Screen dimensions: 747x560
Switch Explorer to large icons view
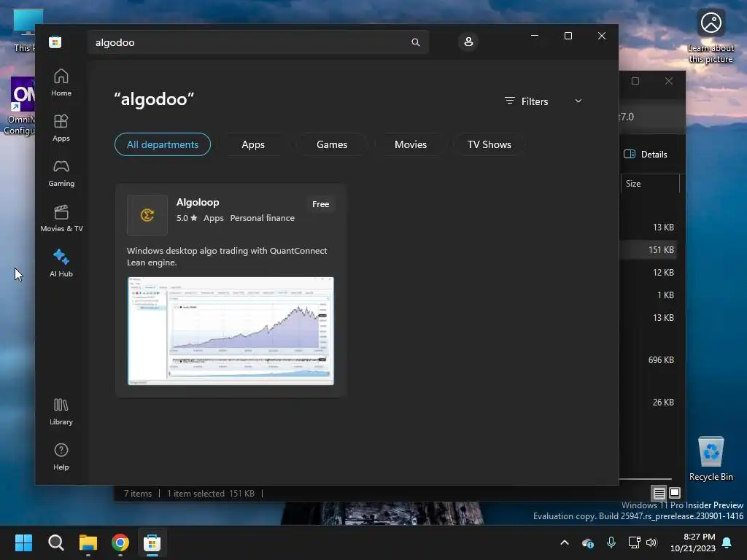[675, 492]
